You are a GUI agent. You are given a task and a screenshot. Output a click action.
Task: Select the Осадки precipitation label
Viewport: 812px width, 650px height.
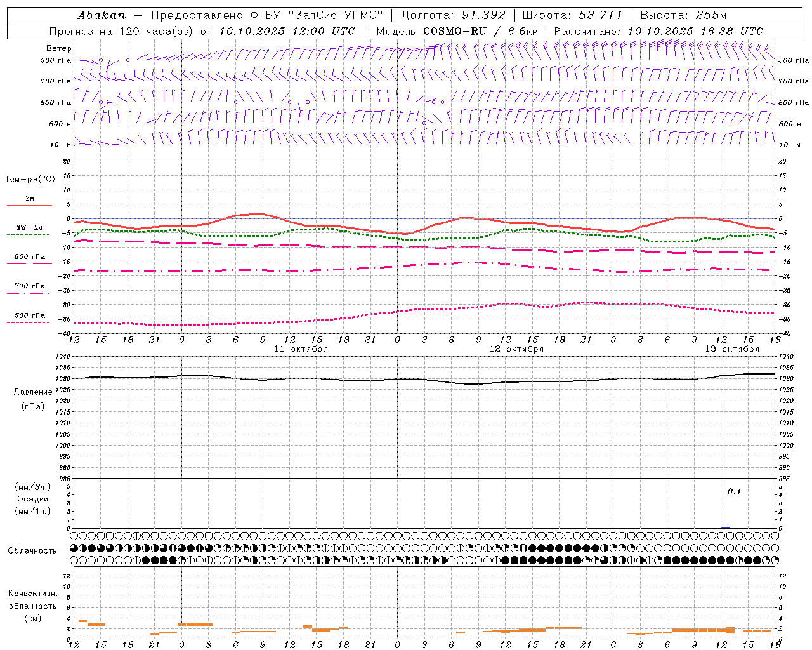pos(33,499)
